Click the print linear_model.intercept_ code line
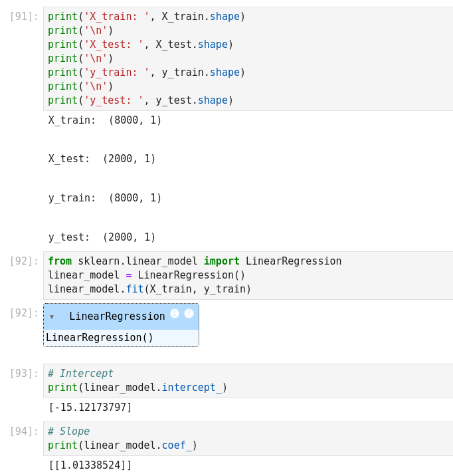This screenshot has height=476, width=453. click(137, 388)
